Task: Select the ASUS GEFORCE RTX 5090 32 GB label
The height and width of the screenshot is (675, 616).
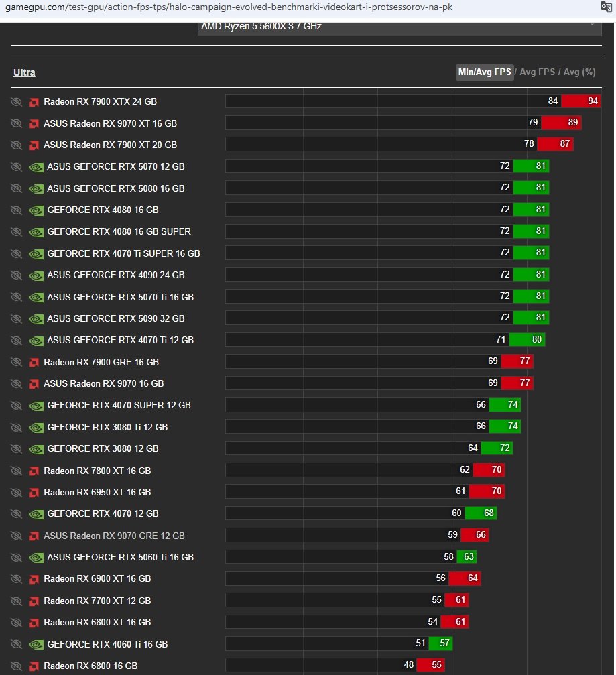Action: click(116, 318)
